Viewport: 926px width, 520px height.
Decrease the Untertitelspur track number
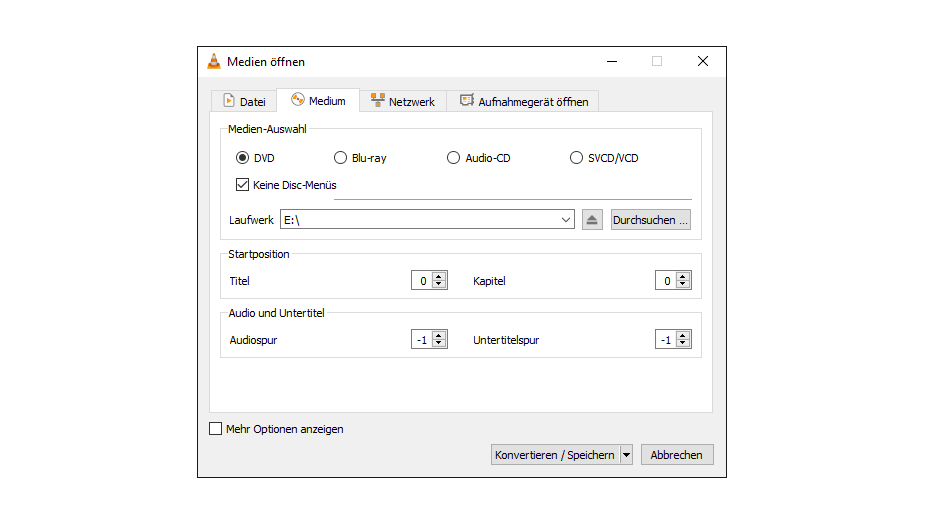click(x=683, y=344)
